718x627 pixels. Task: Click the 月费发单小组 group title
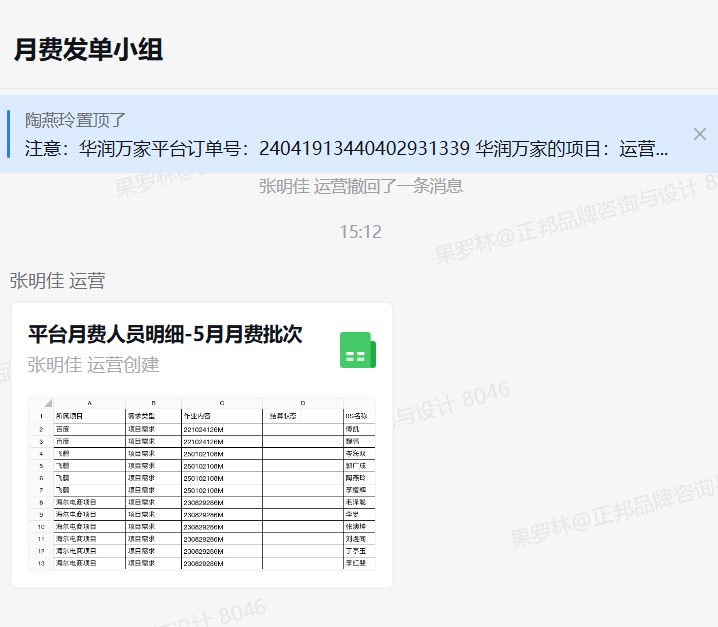88,49
